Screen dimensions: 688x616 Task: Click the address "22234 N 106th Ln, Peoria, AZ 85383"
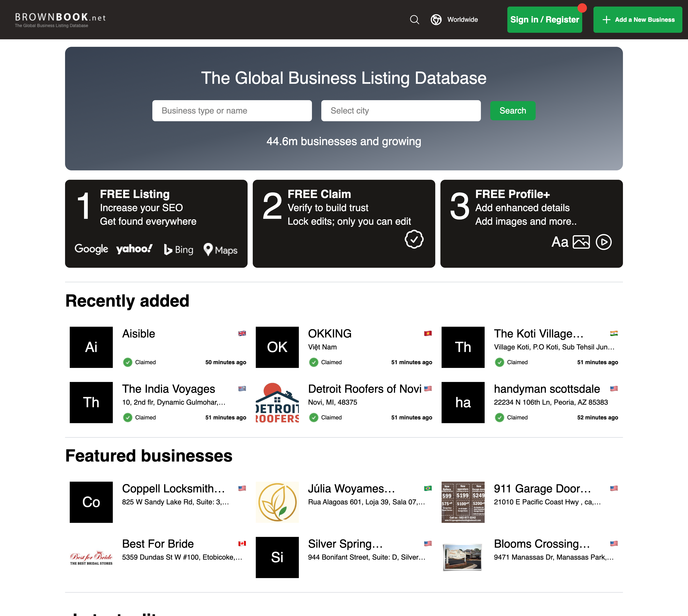[x=551, y=402]
